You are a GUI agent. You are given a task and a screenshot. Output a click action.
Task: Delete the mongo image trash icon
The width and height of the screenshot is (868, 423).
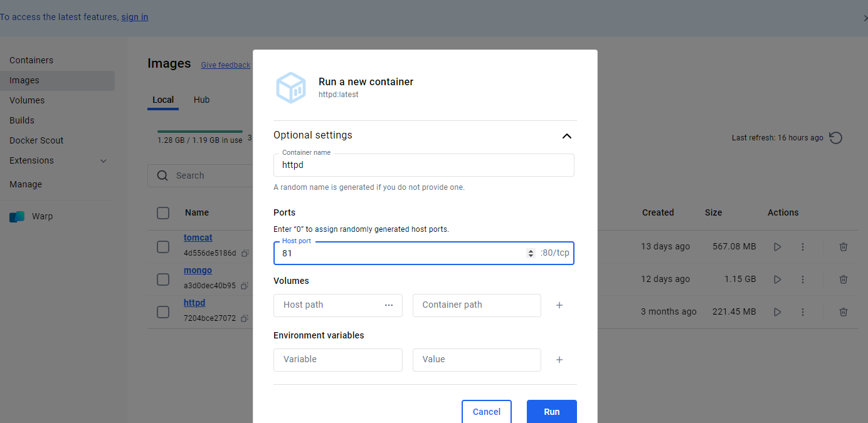[x=844, y=279]
